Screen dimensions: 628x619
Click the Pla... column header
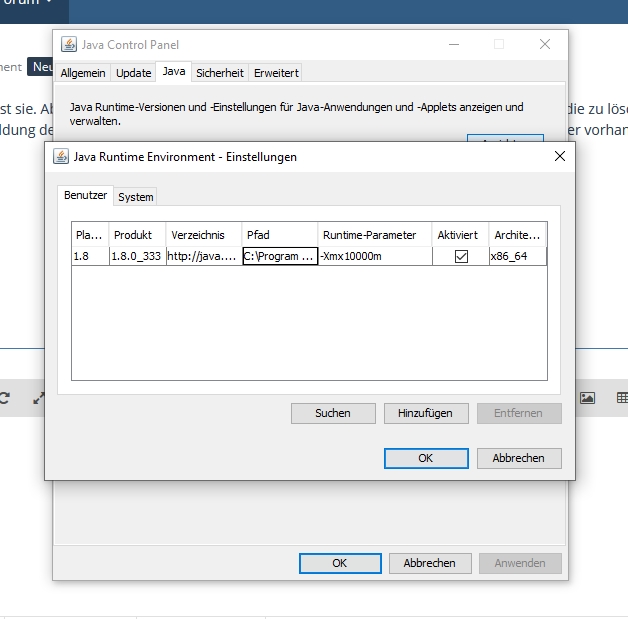point(90,235)
